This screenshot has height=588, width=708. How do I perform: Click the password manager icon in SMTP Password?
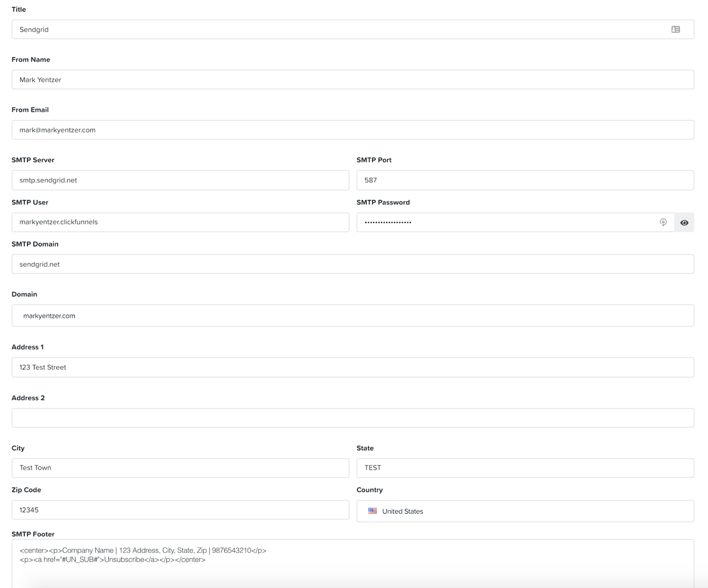pos(663,222)
